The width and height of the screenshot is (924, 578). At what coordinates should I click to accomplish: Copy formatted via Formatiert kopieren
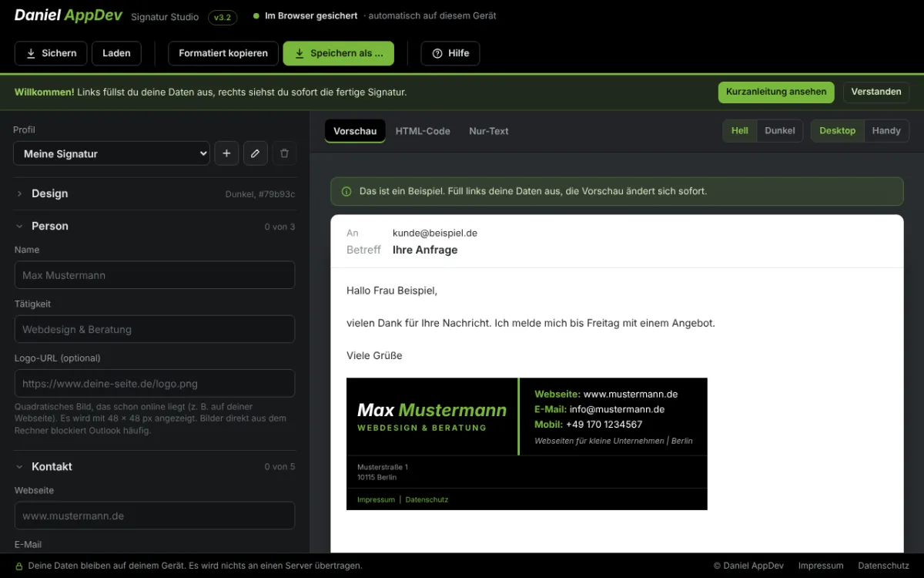[223, 53]
